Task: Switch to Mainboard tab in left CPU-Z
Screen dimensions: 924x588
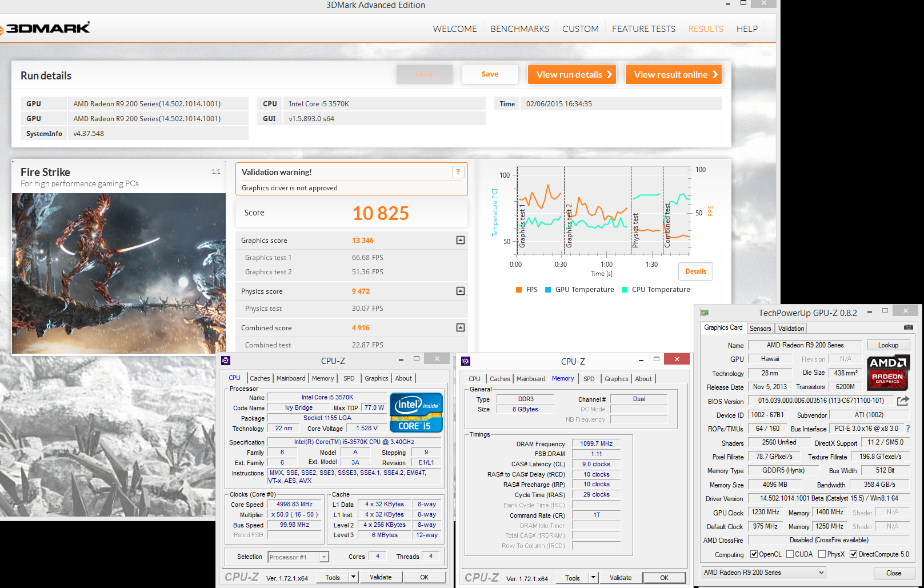Action: [x=291, y=378]
